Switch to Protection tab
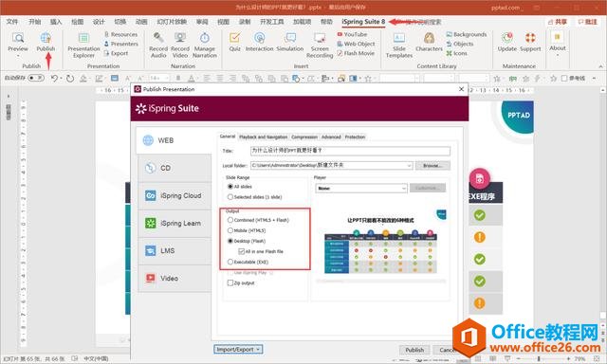 [355, 136]
